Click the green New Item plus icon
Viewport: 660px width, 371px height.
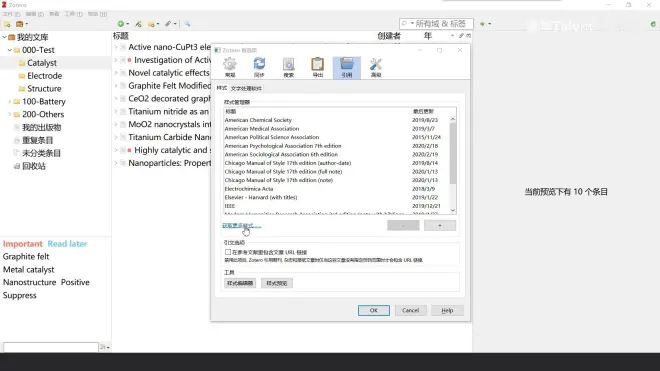[x=121, y=24]
